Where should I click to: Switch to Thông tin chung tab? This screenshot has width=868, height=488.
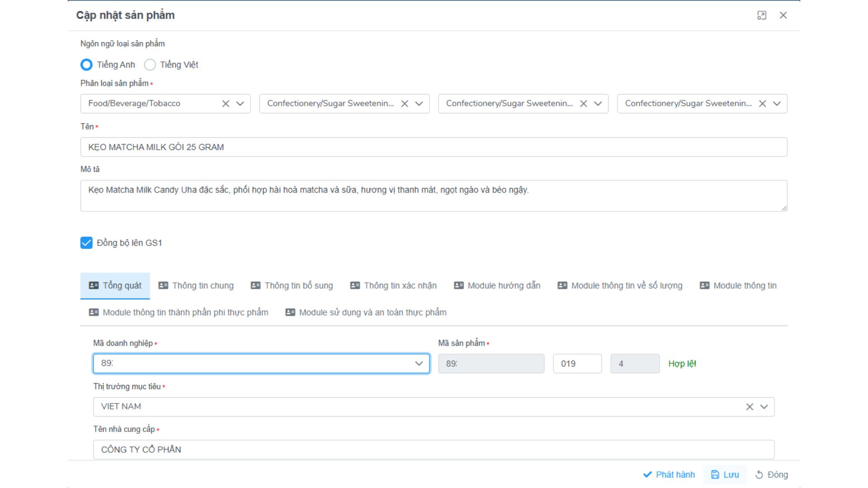(x=196, y=286)
